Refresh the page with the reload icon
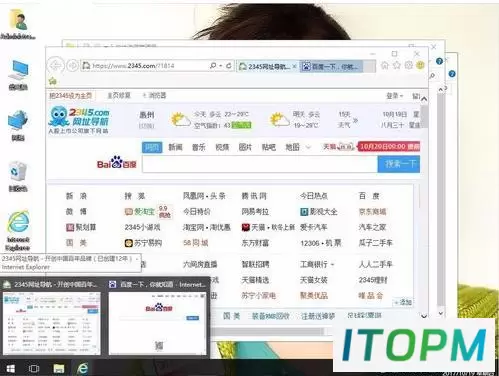499x376 pixels. [229, 66]
